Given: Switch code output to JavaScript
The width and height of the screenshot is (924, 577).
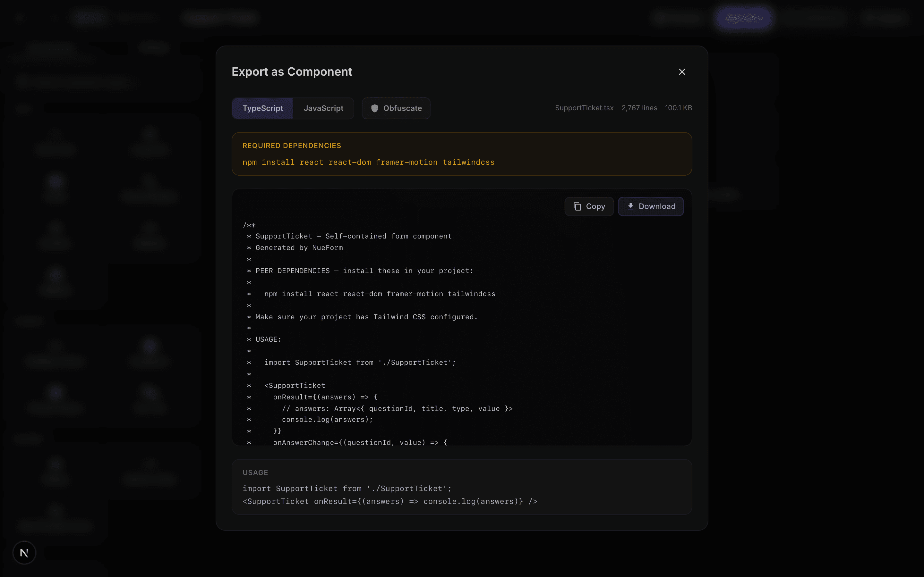Looking at the screenshot, I should (323, 108).
